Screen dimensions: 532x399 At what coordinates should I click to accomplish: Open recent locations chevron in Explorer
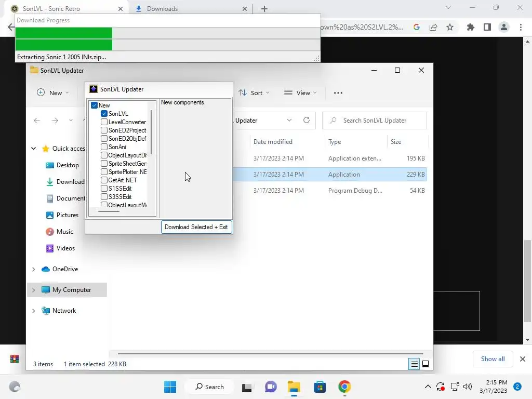pos(71,121)
